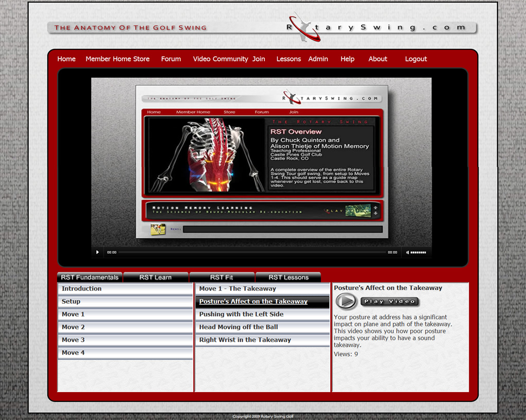The height and width of the screenshot is (420, 526).
Task: Adjust the video player's volume level bars
Action: pos(418,253)
